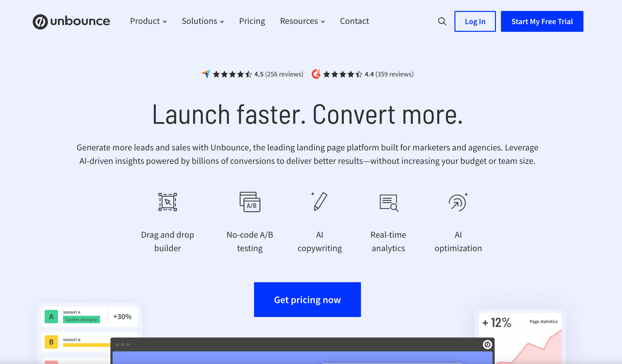Click the Start My Free Trial button
The image size is (622, 364).
tap(541, 21)
